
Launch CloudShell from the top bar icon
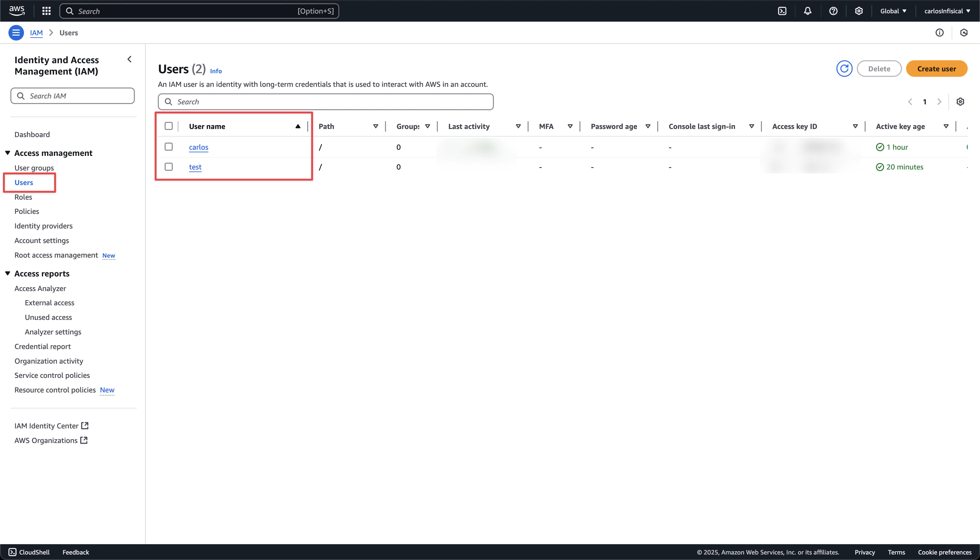click(x=782, y=11)
